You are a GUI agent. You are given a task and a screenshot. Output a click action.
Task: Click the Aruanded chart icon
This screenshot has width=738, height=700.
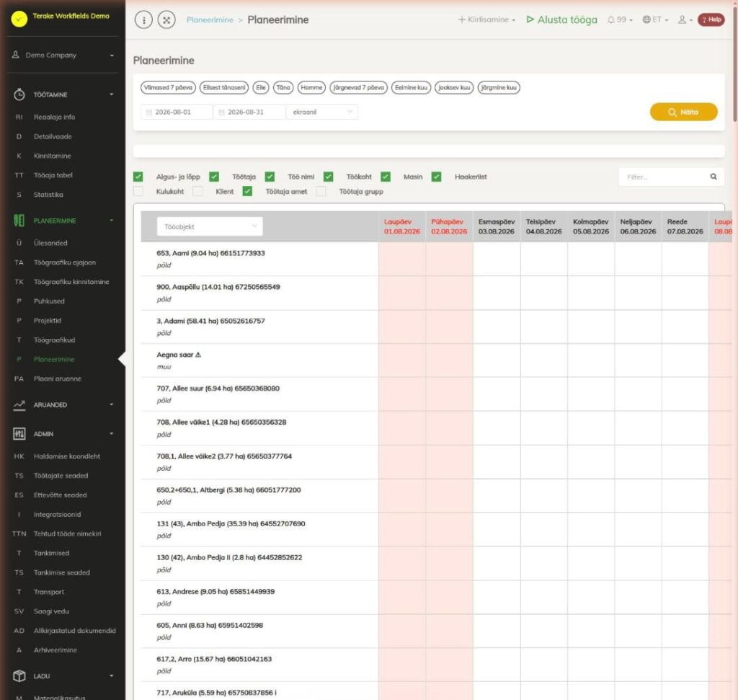click(19, 405)
